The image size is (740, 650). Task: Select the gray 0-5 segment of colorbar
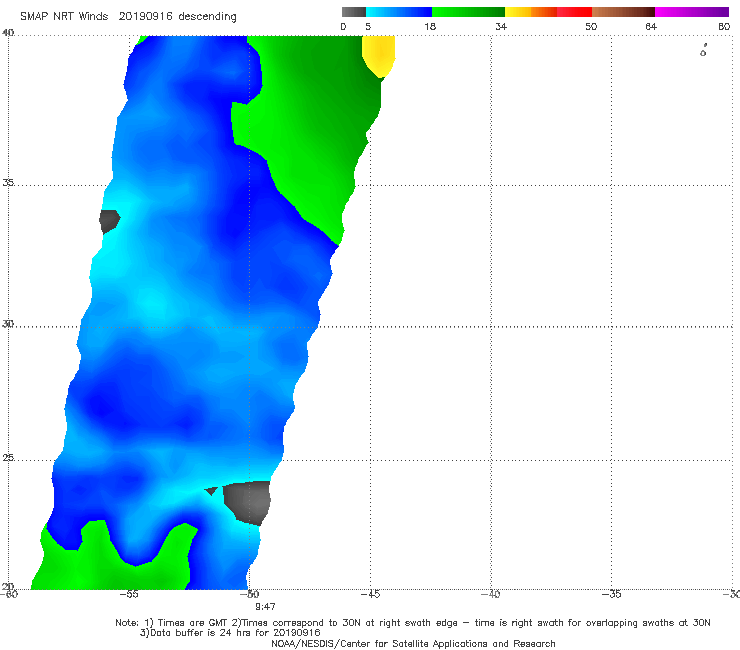pyautogui.click(x=353, y=12)
